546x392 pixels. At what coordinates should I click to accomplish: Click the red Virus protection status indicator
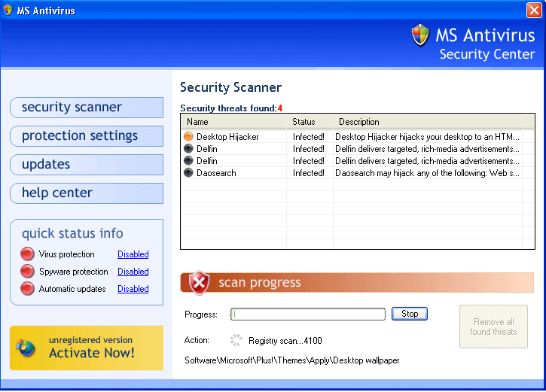point(28,254)
